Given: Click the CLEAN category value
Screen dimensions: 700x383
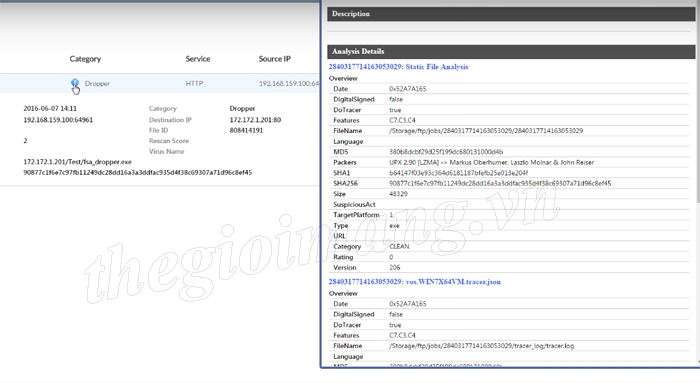Looking at the screenshot, I should [x=399, y=246].
